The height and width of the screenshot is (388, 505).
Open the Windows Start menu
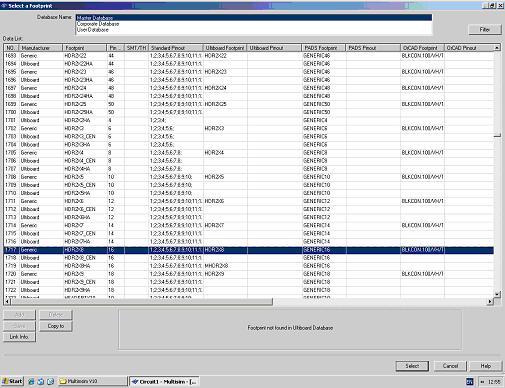(12, 381)
